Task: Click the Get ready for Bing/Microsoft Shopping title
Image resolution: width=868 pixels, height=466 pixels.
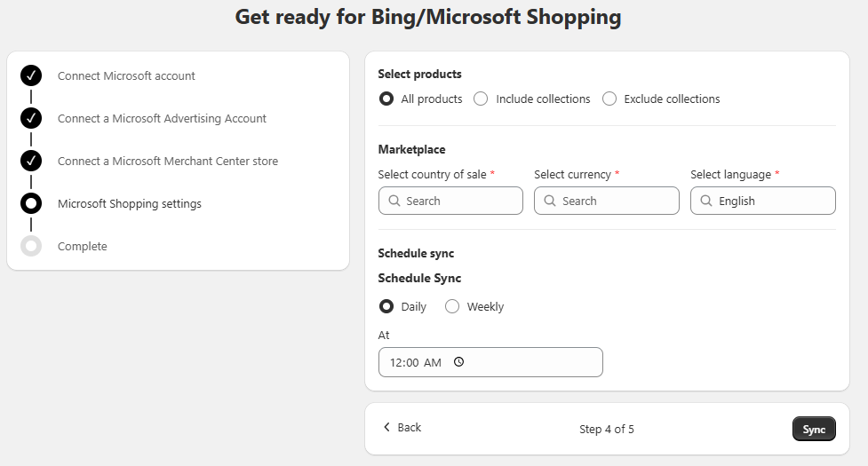Action: 428,17
